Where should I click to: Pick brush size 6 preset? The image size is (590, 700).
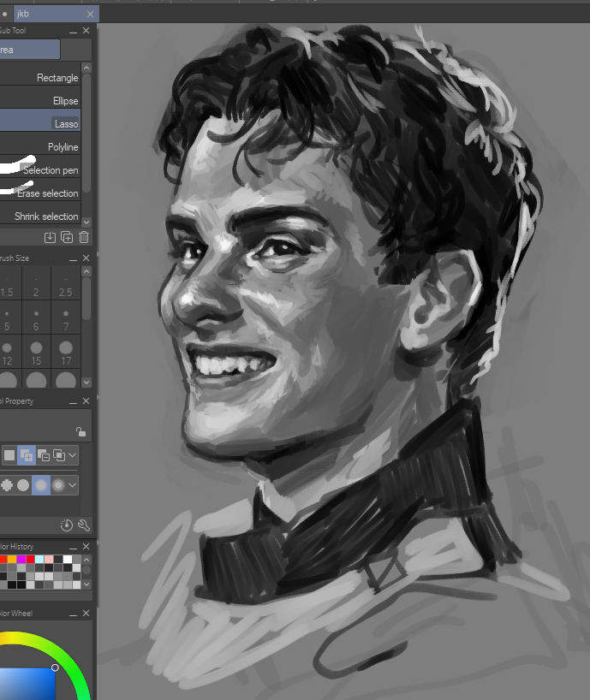(36, 317)
